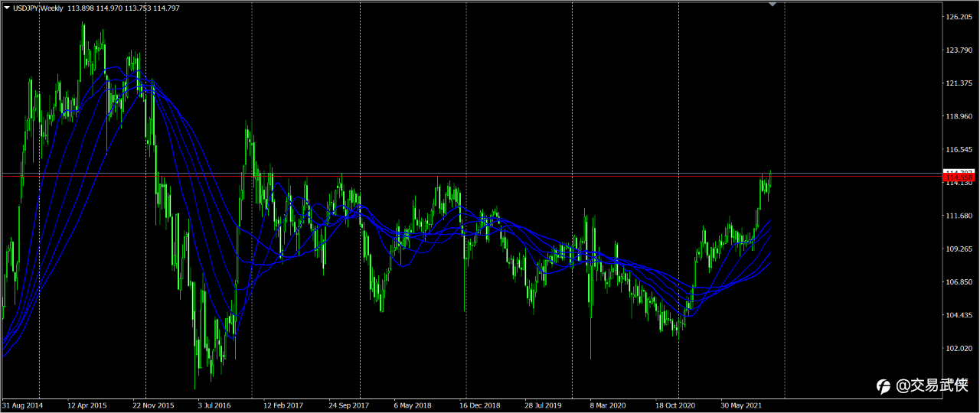
Task: Click the 16 Dec 2018 date label
Action: pyautogui.click(x=480, y=405)
